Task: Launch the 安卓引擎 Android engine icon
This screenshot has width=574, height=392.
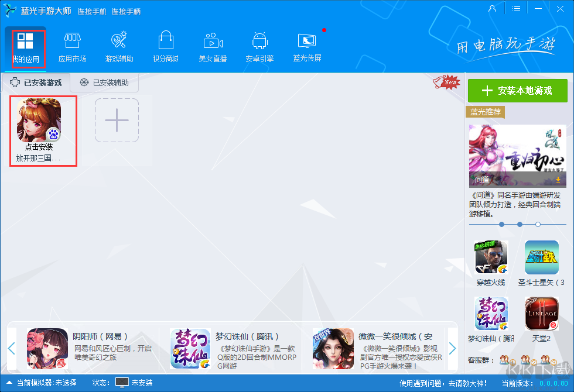Action: click(259, 44)
